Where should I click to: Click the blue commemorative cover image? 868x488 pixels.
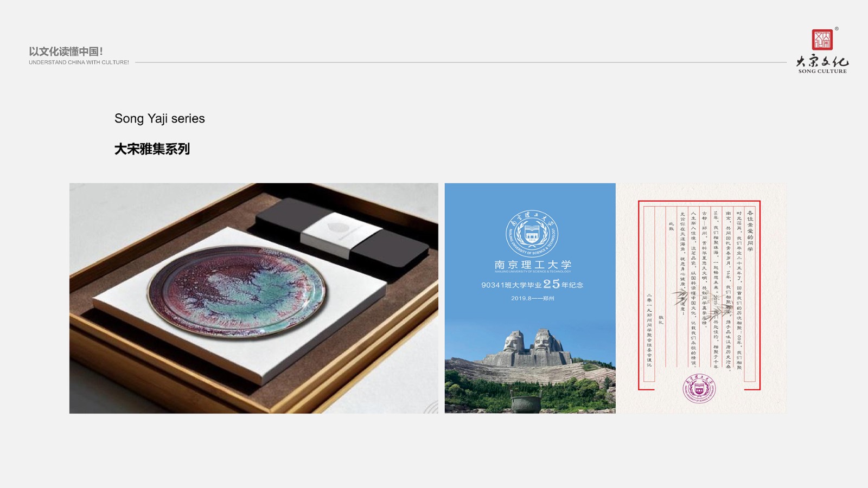pyautogui.click(x=530, y=298)
